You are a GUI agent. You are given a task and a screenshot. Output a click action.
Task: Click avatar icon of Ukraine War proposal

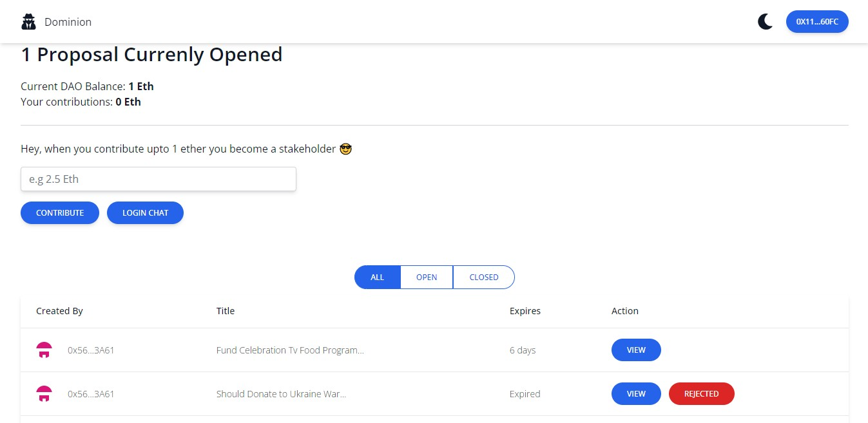(x=44, y=394)
